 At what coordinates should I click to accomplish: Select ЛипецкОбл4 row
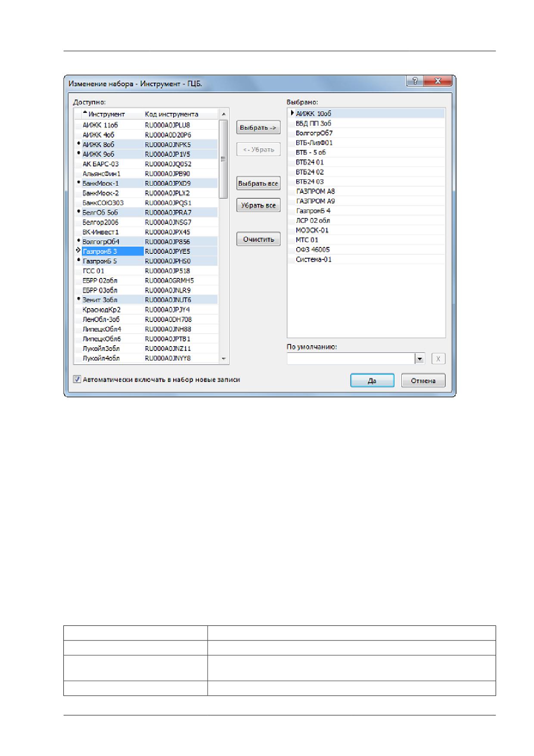(146, 329)
